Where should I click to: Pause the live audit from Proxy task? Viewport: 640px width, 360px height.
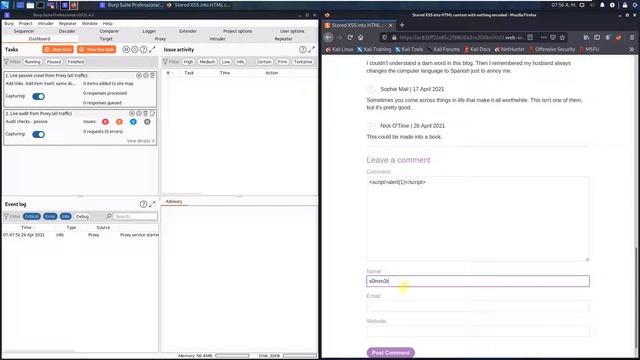[132, 113]
